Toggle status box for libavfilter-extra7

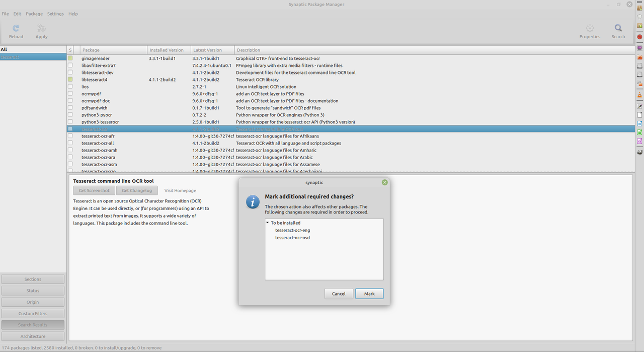pyautogui.click(x=70, y=65)
